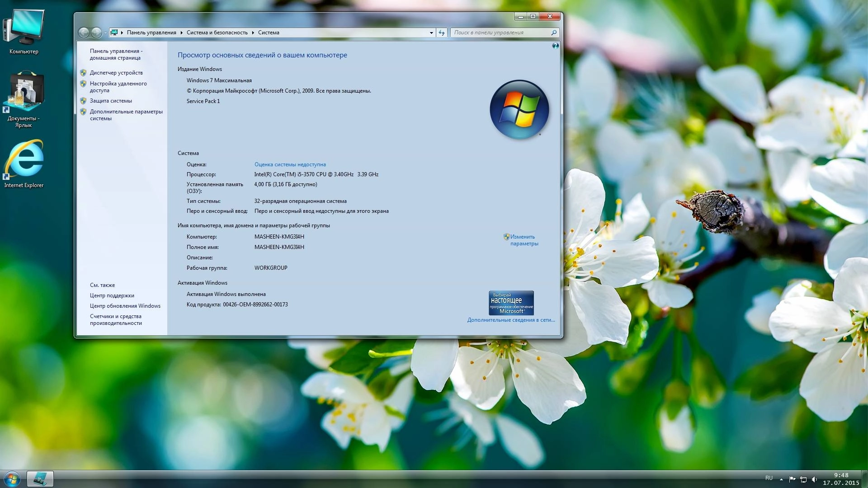Click the Оценка системы недоступна link
Image resolution: width=868 pixels, height=488 pixels.
[290, 164]
